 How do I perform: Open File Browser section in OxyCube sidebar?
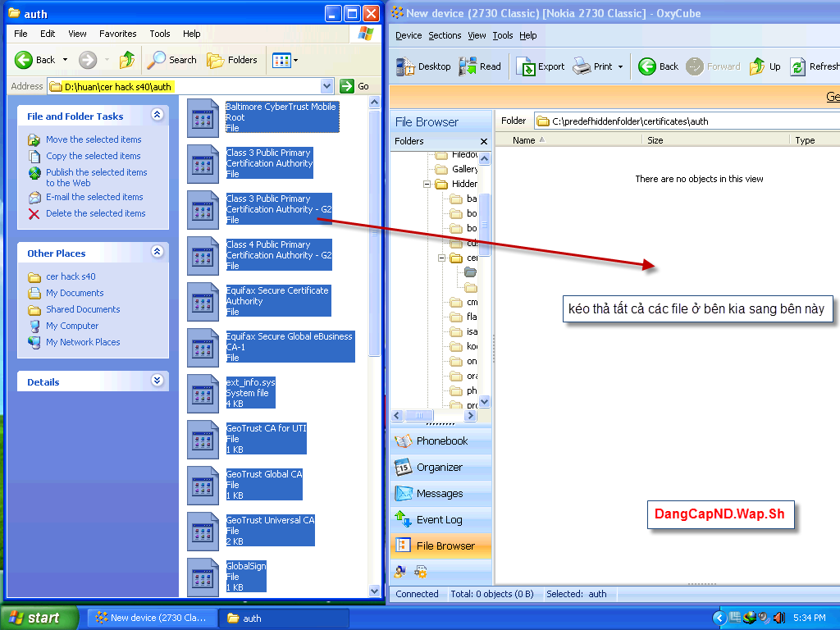coord(441,546)
